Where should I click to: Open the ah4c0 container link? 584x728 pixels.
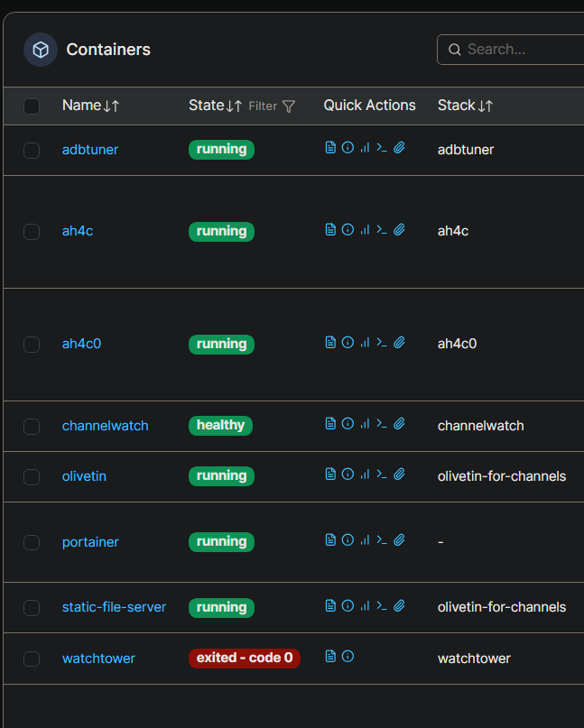click(x=82, y=344)
